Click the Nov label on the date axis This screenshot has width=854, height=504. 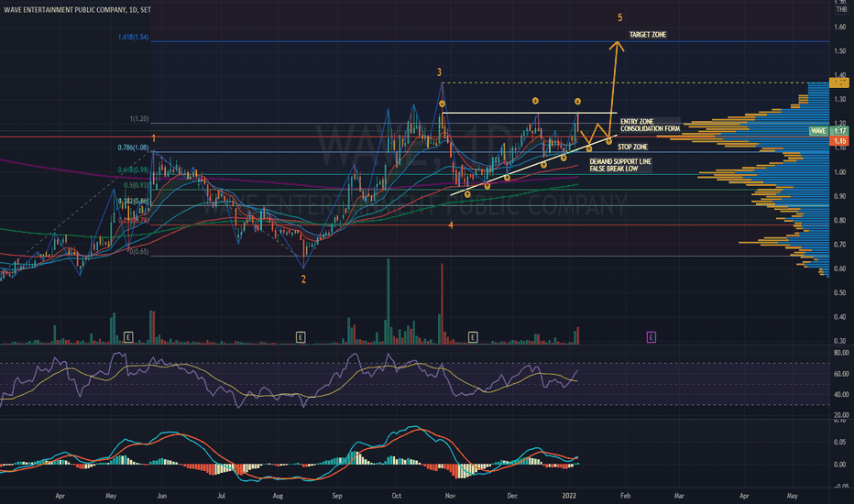[450, 496]
